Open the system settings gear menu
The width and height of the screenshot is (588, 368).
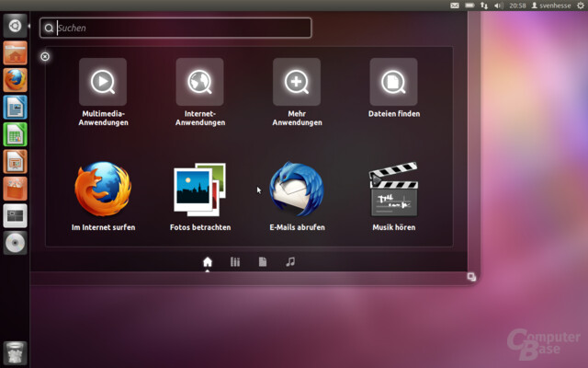coord(580,6)
